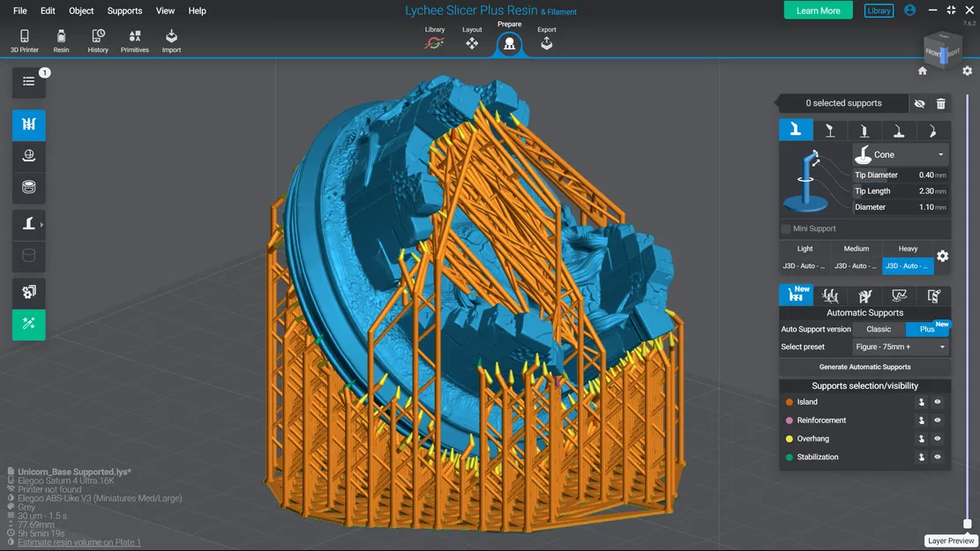The image size is (980, 551).
Task: Toggle visibility of Overhang supports
Action: pos(937,438)
